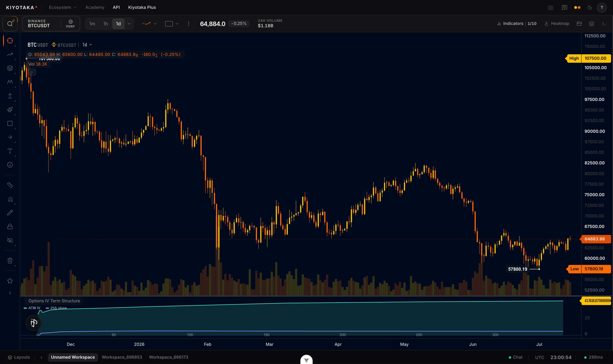This screenshot has width=613, height=364.
Task: Click the 64883.98 current price label
Action: pos(596,239)
